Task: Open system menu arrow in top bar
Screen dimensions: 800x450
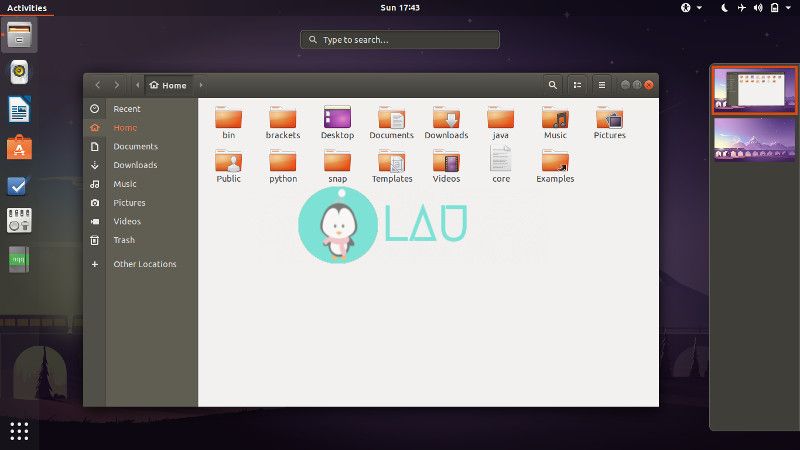Action: click(x=790, y=8)
